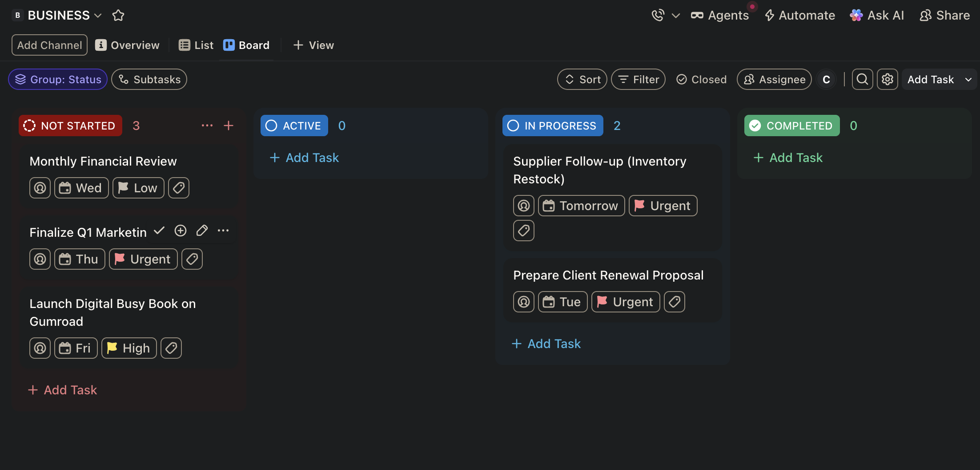Viewport: 980px width, 470px height.
Task: Open the Agents panel
Action: coord(720,16)
